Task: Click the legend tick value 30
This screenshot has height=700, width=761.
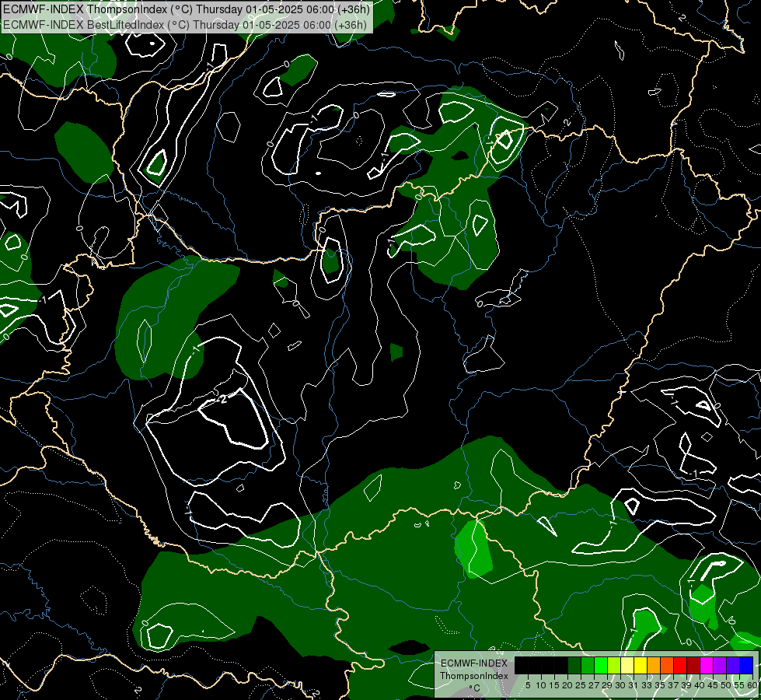Action: coord(620,685)
